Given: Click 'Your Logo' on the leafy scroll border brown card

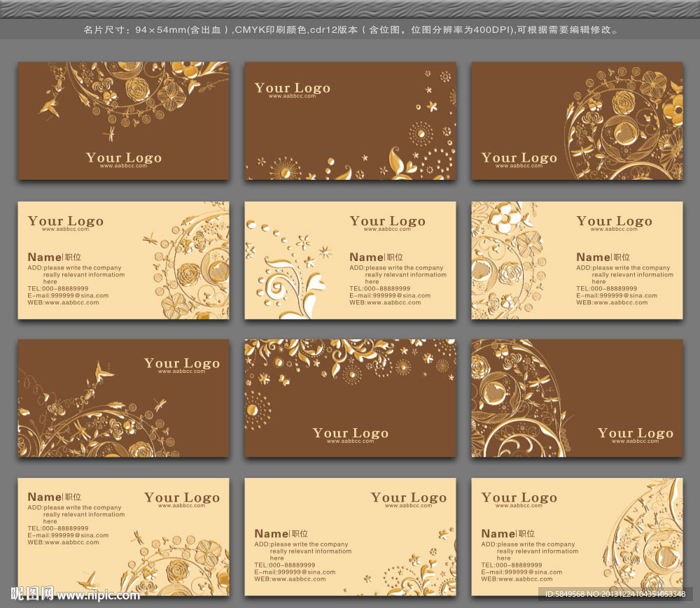Looking at the screenshot, I should [x=351, y=432].
